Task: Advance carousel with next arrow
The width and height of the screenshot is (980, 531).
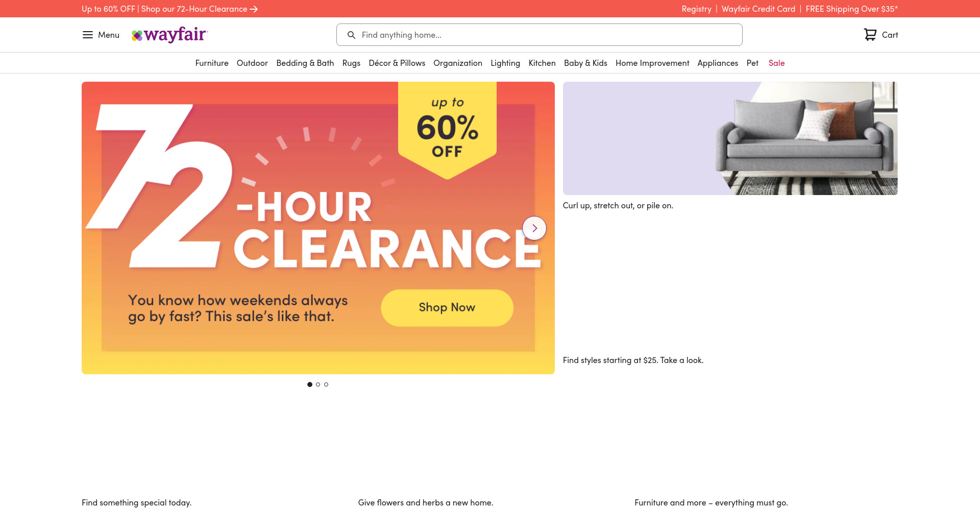Action: (534, 228)
